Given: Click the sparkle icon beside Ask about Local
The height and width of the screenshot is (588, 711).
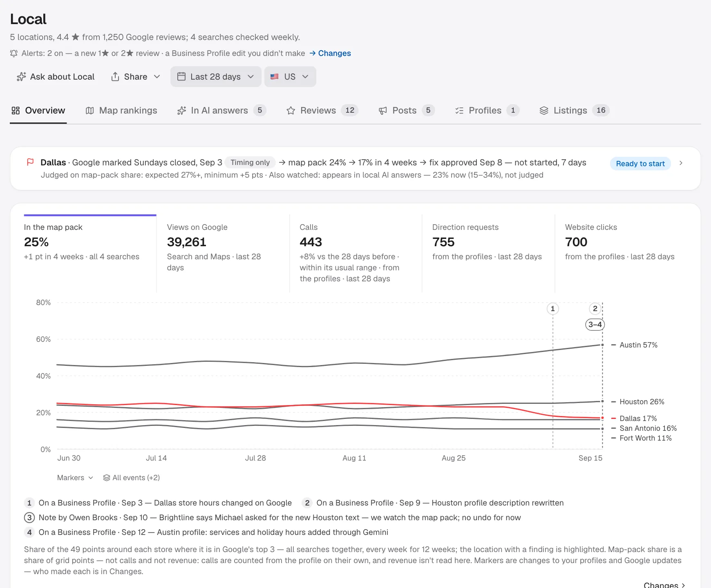Looking at the screenshot, I should (21, 77).
